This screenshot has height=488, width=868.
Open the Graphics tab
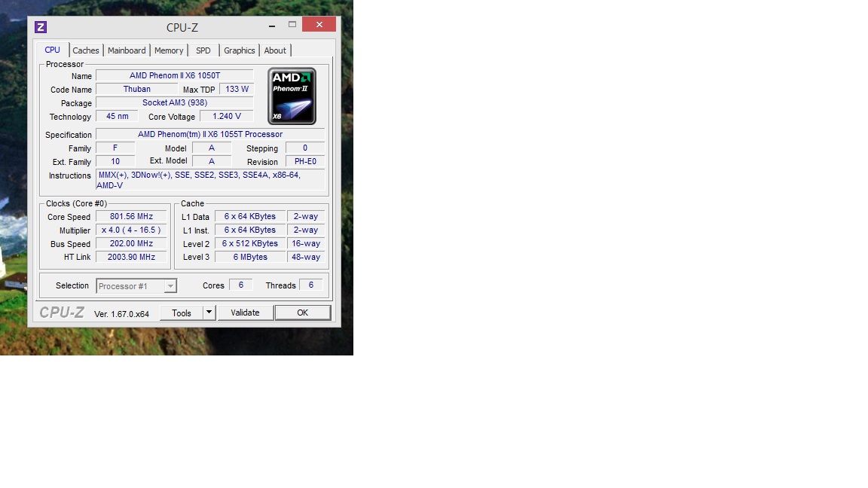[239, 50]
